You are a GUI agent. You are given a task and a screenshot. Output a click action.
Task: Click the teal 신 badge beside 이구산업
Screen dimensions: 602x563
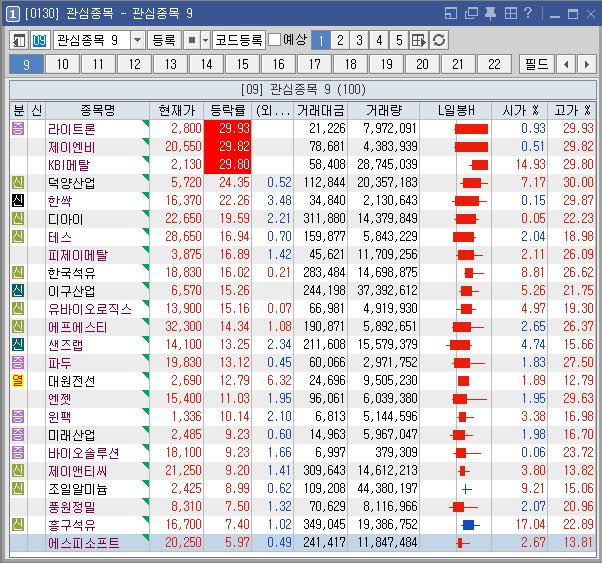18,290
